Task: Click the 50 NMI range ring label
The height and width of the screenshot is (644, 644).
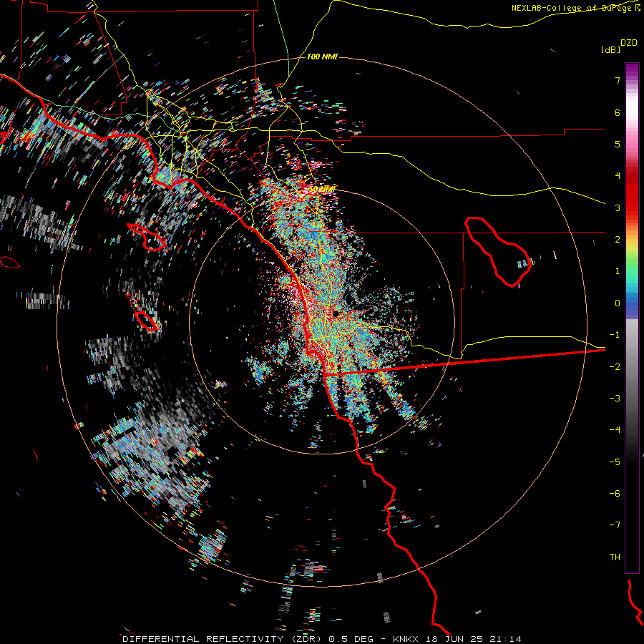Action: pos(322,190)
